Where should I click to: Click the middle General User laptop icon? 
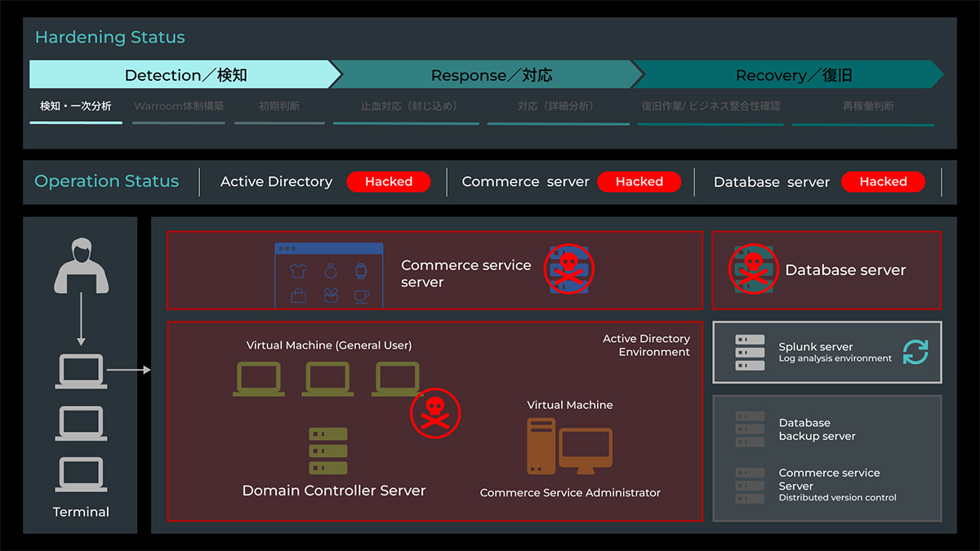click(x=328, y=380)
